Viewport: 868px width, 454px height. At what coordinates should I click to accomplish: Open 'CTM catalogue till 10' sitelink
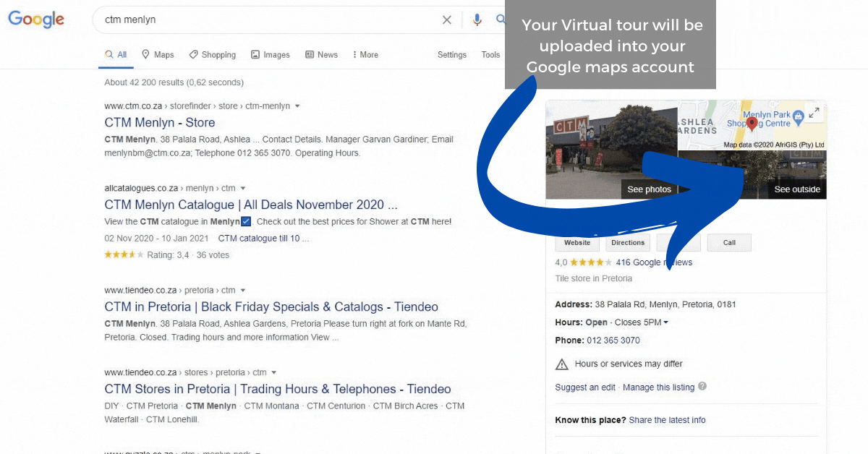[x=263, y=239]
